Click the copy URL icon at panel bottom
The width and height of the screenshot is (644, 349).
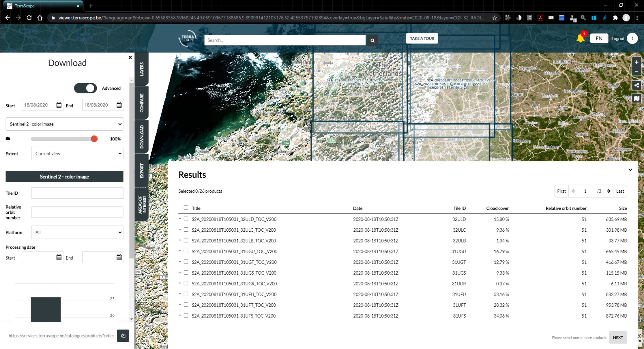pyautogui.click(x=123, y=336)
